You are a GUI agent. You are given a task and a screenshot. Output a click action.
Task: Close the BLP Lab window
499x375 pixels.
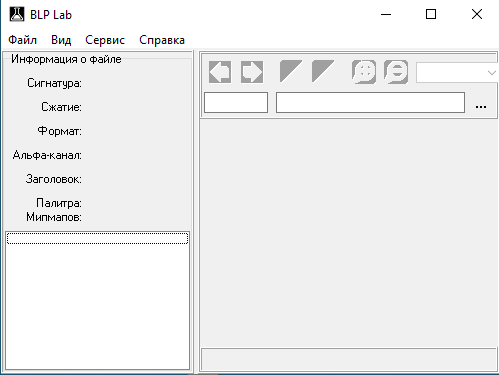pyautogui.click(x=477, y=14)
